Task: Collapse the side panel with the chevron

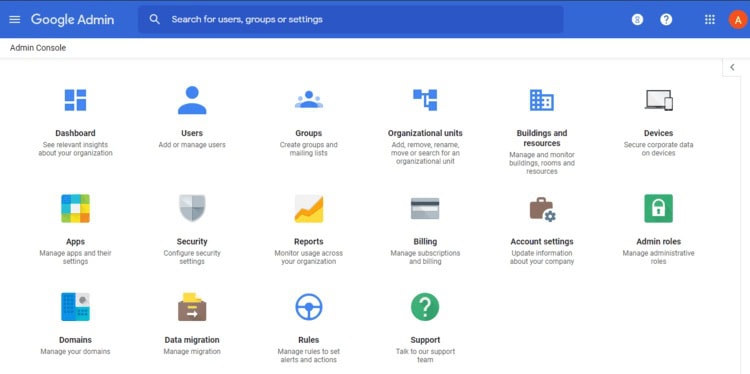Action: (732, 67)
